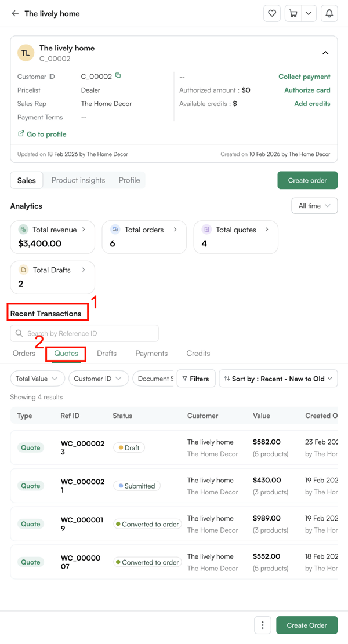Open the Total Value filter dropdown

click(x=37, y=379)
